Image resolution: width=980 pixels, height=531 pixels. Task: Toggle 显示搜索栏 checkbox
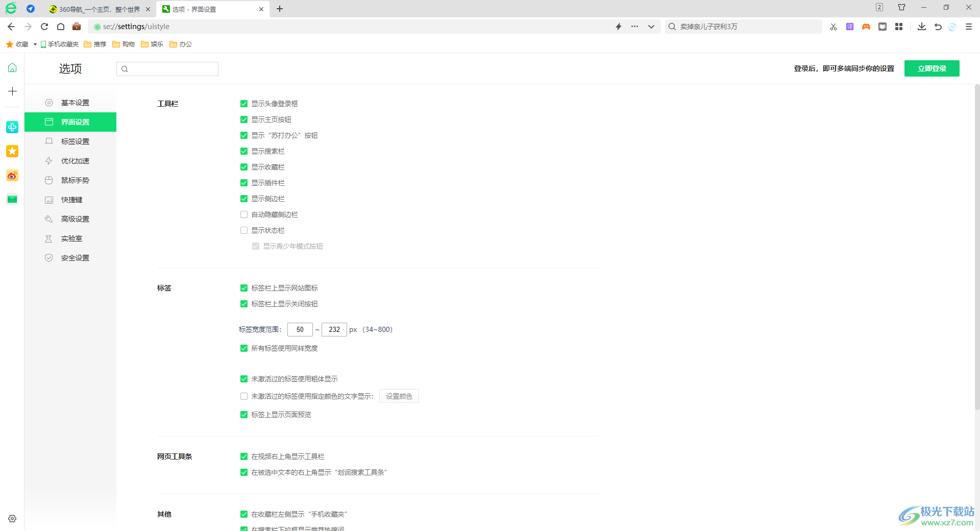click(x=244, y=151)
